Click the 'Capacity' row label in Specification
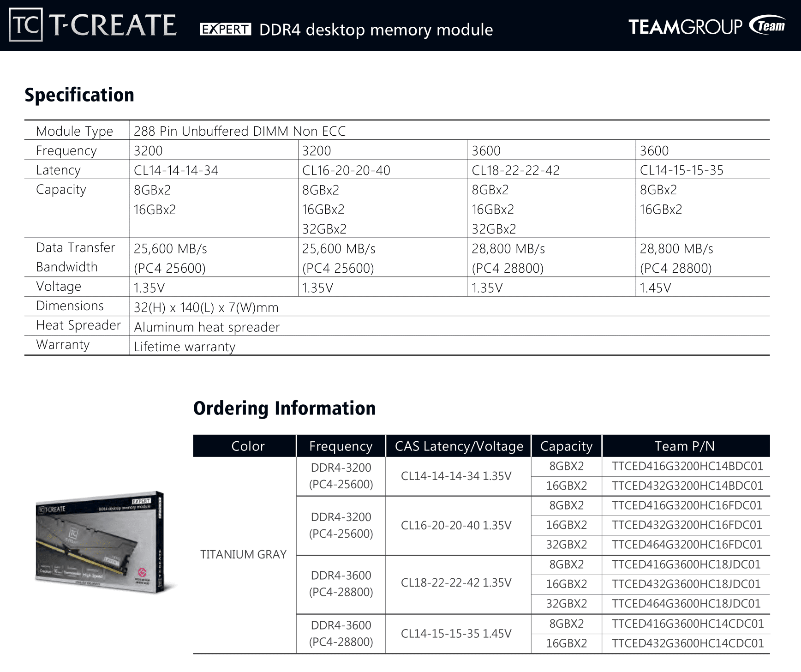The width and height of the screenshot is (801, 672). (61, 190)
